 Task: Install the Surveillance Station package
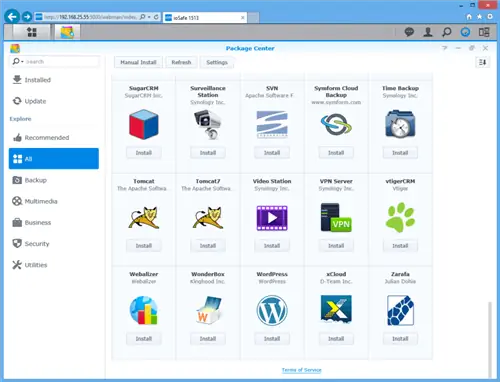208,153
